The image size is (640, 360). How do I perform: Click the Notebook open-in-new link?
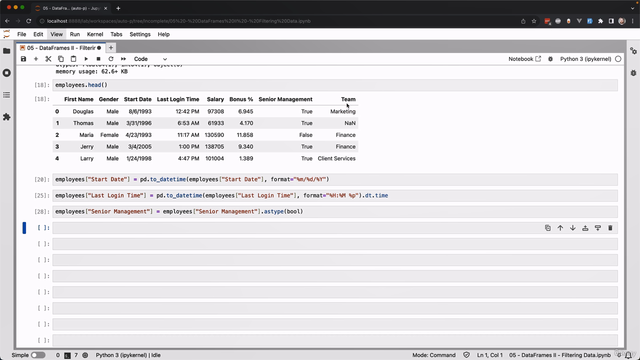point(524,59)
